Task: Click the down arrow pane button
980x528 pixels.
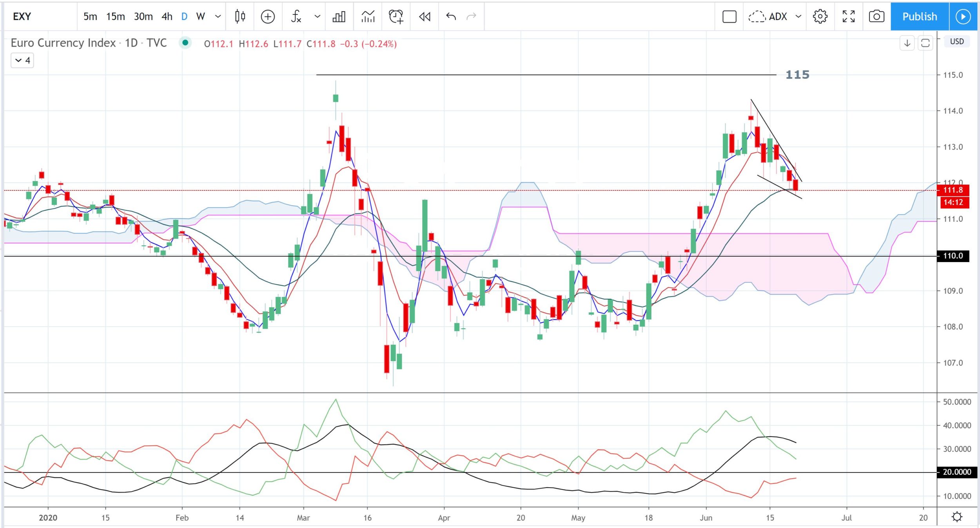Action: (907, 43)
